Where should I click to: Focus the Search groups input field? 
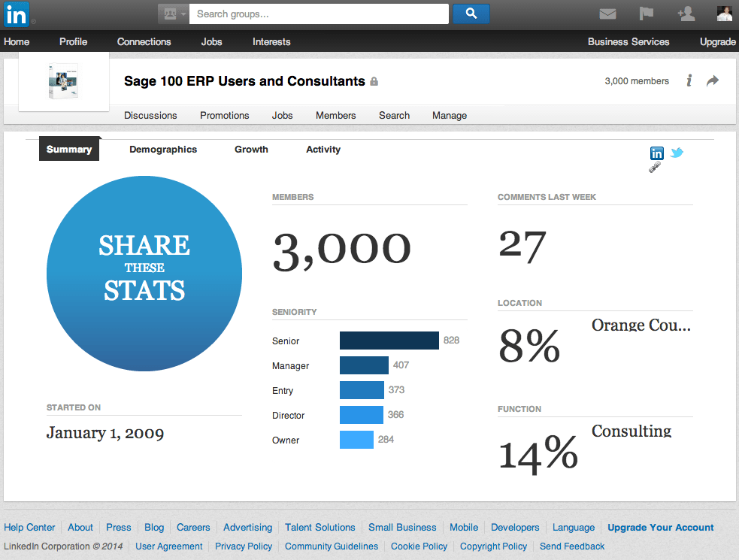[319, 14]
